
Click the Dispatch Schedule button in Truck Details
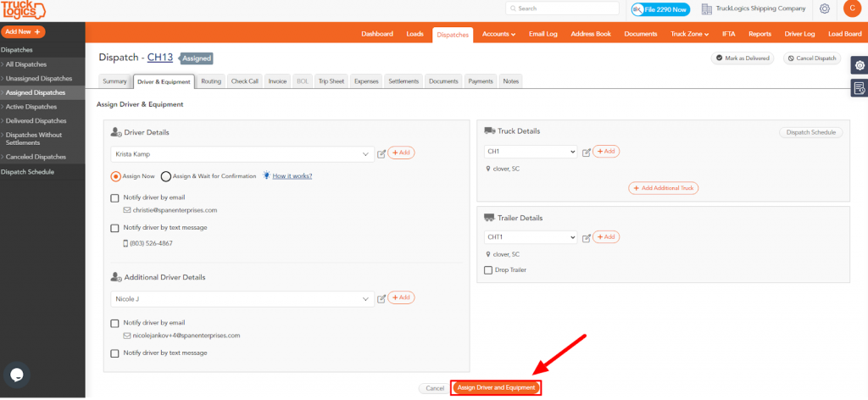pos(810,133)
